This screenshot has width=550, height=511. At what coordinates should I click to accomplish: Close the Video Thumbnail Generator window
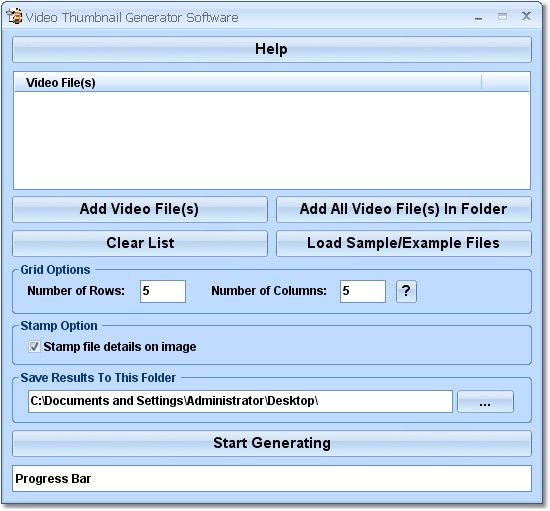[x=526, y=16]
